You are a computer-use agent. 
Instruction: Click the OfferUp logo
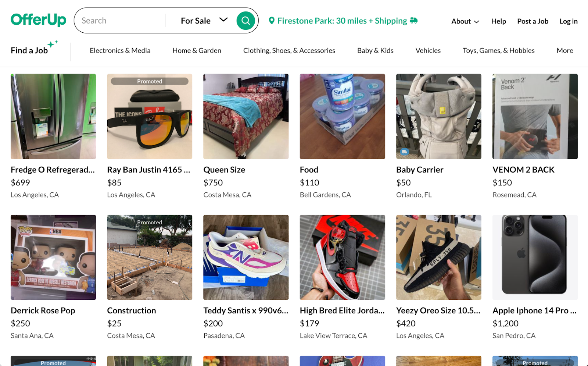[x=38, y=20]
